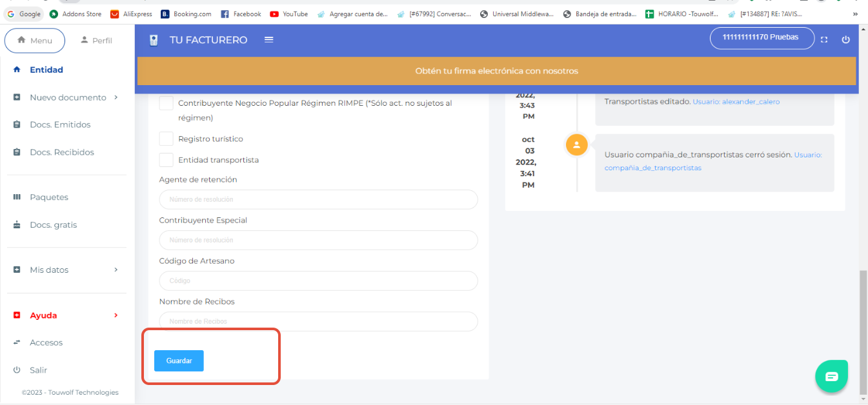Click the Docs. Emitidos clipboard icon
The height and width of the screenshot is (405, 868).
(17, 124)
